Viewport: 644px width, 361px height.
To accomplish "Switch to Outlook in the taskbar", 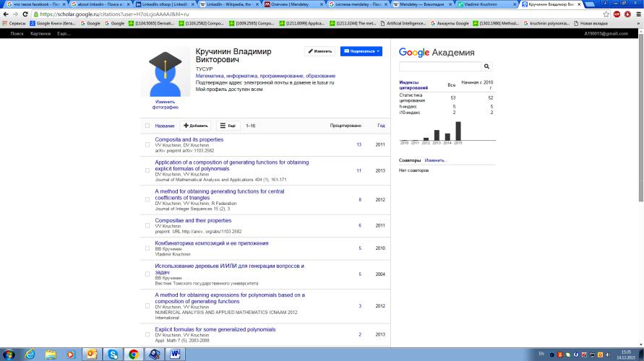I will [92, 354].
